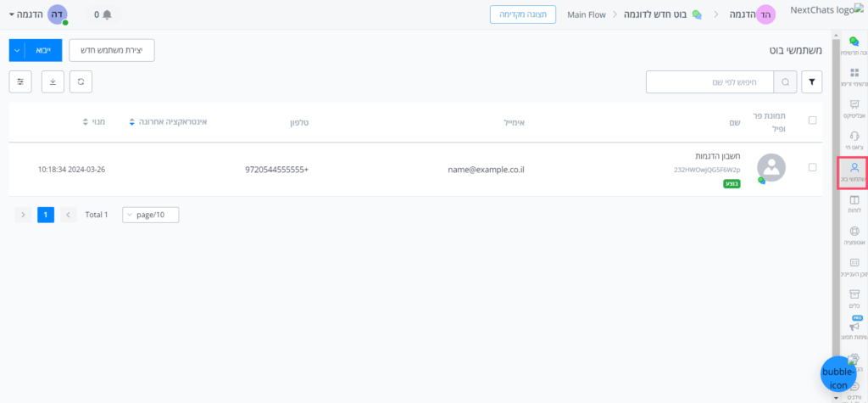Image resolution: width=868 pixels, height=403 pixels.
Task: Click the date 10:18:34 2024-03-26
Action: [x=71, y=169]
